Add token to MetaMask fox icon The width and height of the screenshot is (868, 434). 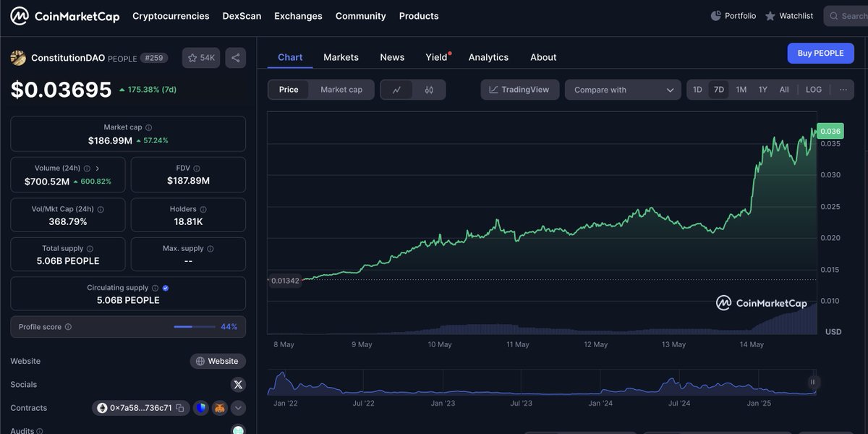pos(219,408)
